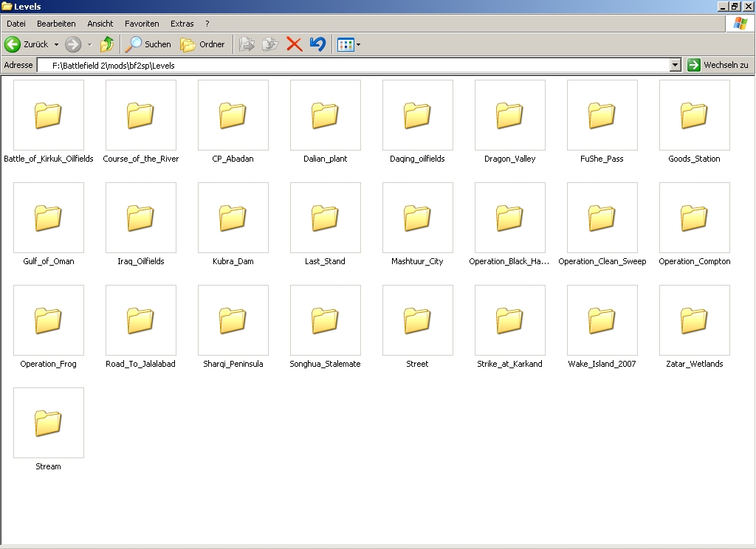756x549 pixels.
Task: Go up one folder level
Action: [x=107, y=44]
